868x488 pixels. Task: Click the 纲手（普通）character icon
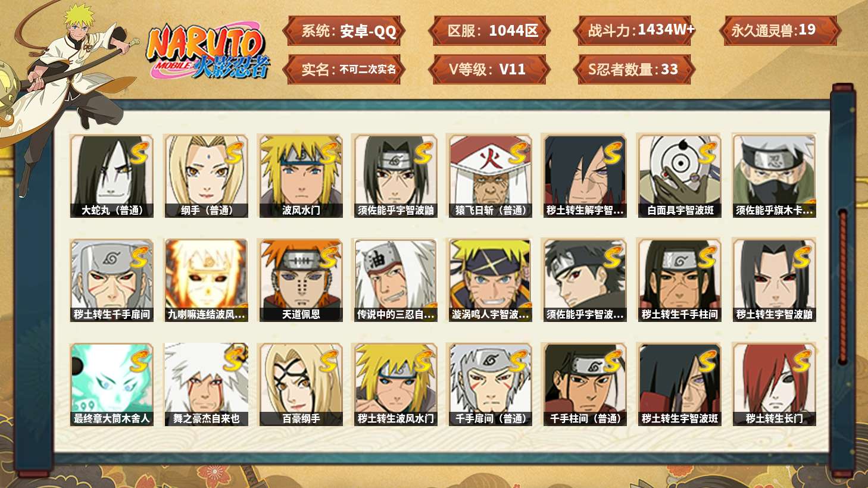206,176
